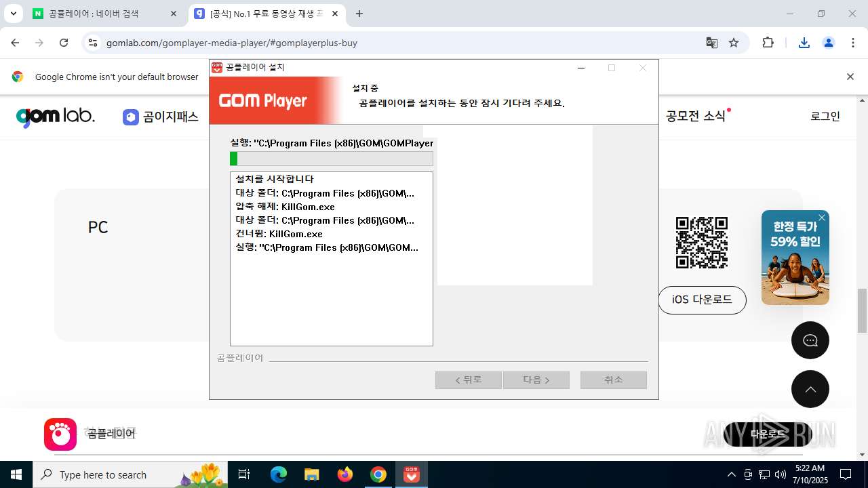Click the 곰플레이어 app icon on page
This screenshot has width=868, height=488.
(60, 434)
